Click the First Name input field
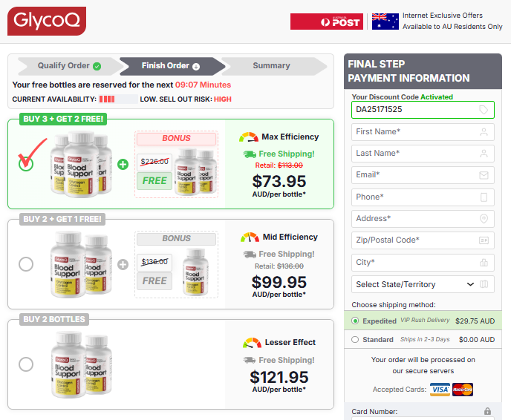This screenshot has width=511, height=420. 422,132
